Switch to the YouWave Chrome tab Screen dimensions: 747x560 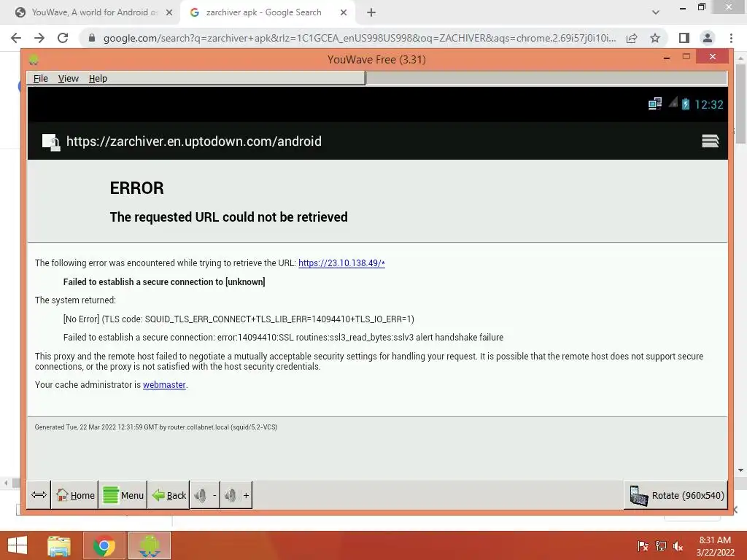pyautogui.click(x=93, y=12)
